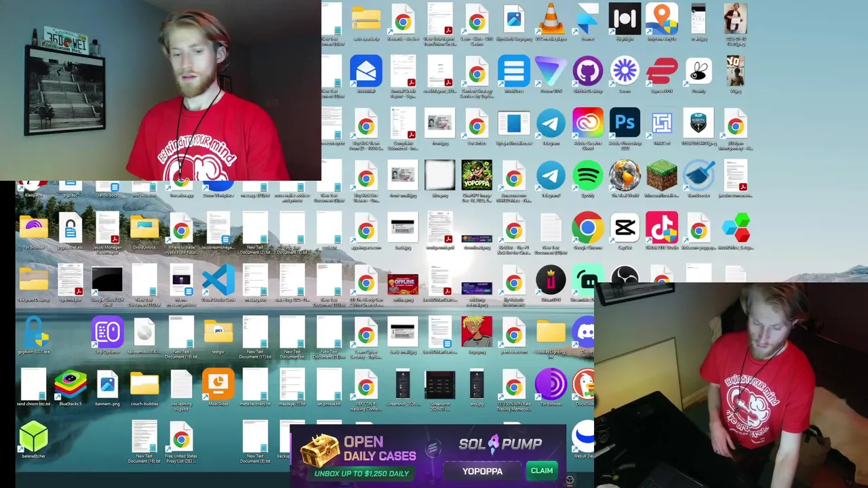868x488 pixels.
Task: Open the Google Cloud SDK Shell shortcut
Action: point(107,281)
